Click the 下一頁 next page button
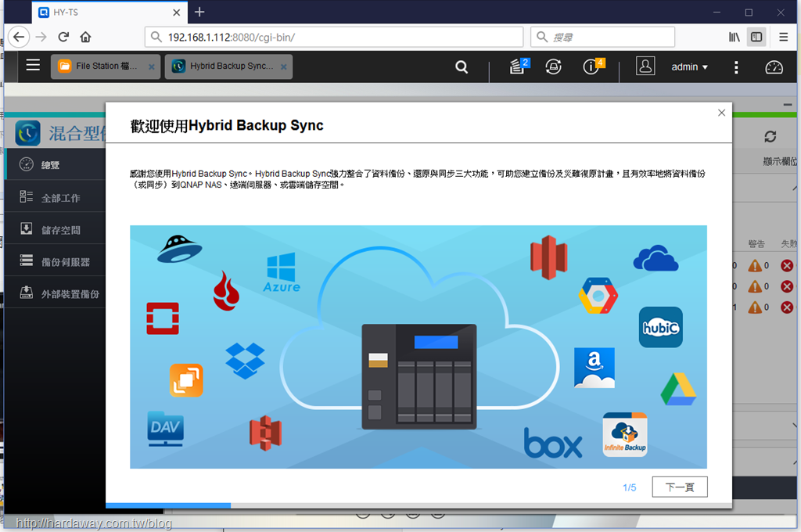Viewport: 801px width, 532px height. (680, 487)
